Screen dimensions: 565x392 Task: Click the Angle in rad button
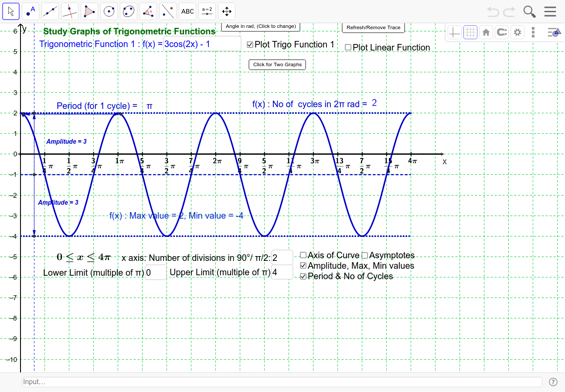(x=261, y=27)
